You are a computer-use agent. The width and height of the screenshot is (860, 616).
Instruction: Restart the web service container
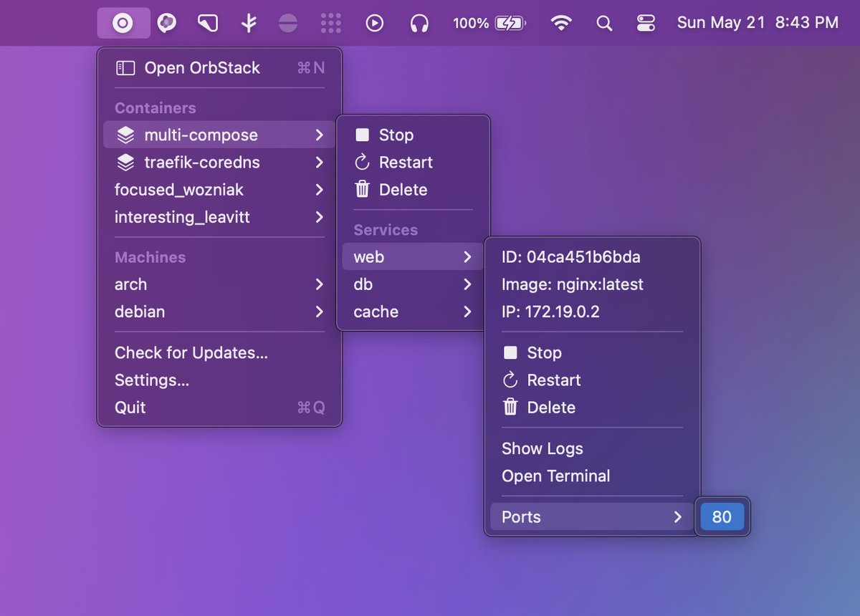tap(592, 380)
